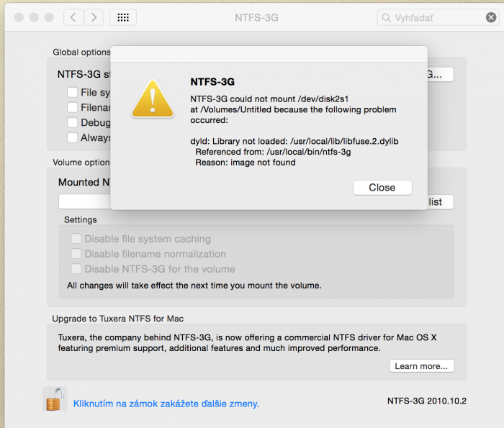The image size is (504, 428).
Task: Click the magnifying glass search icon
Action: pos(387,18)
